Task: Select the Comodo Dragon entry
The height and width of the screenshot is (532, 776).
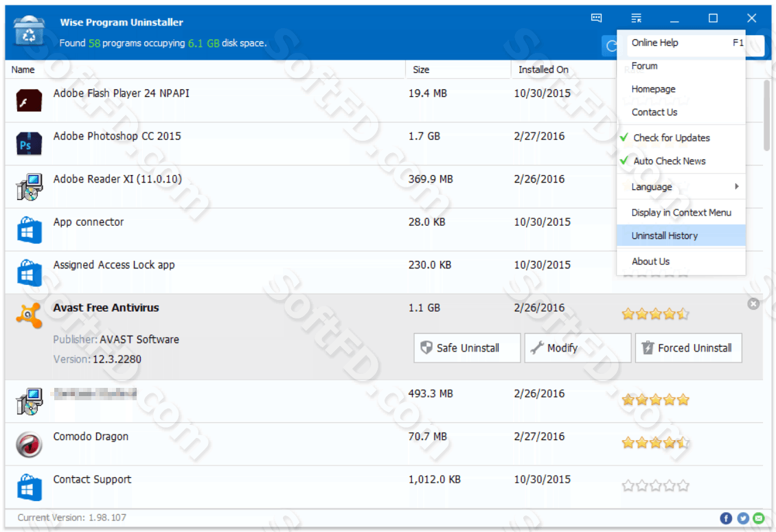Action: point(384,444)
